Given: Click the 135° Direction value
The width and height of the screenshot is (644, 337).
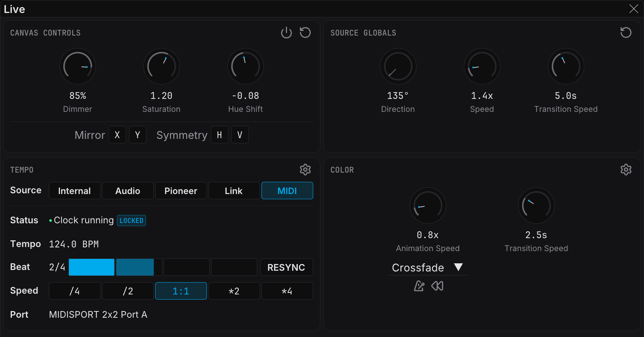Looking at the screenshot, I should (x=398, y=96).
